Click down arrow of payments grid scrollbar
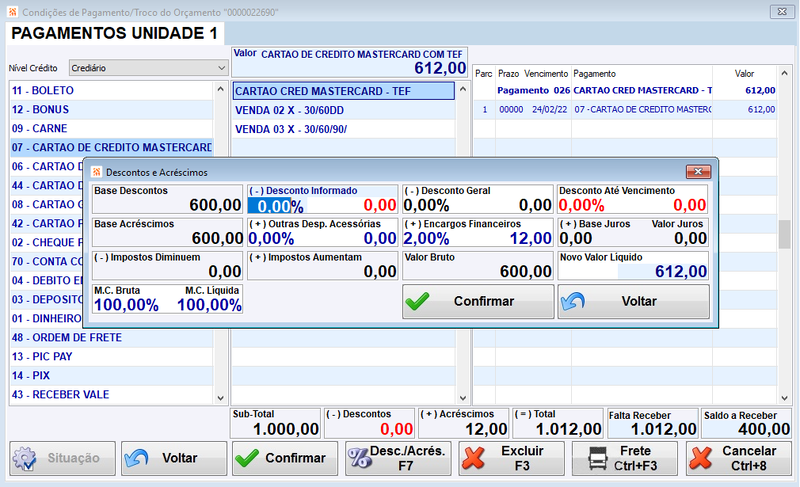The height and width of the screenshot is (487, 800). 784,398
